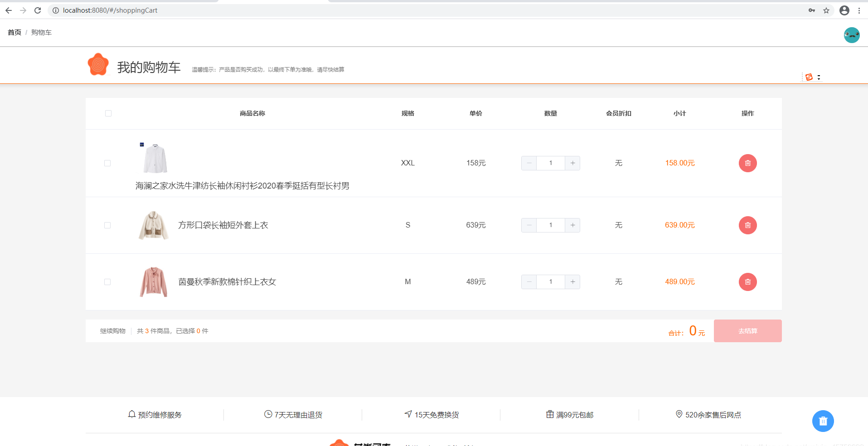
Task: Click the XXL size value
Action: [408, 163]
